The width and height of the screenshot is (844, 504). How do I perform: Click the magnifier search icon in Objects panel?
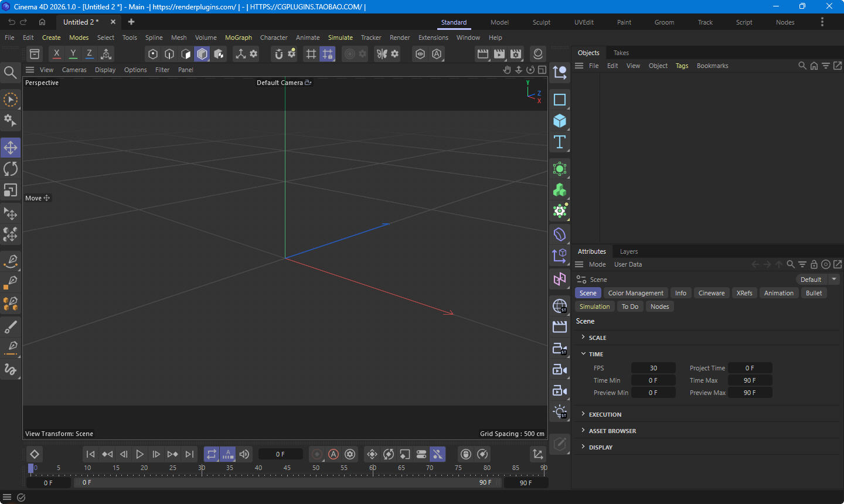[802, 66]
